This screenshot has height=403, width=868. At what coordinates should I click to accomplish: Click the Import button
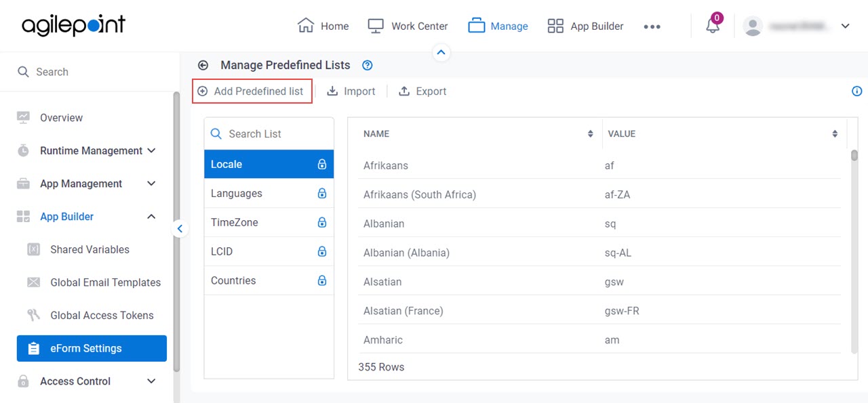pos(351,91)
